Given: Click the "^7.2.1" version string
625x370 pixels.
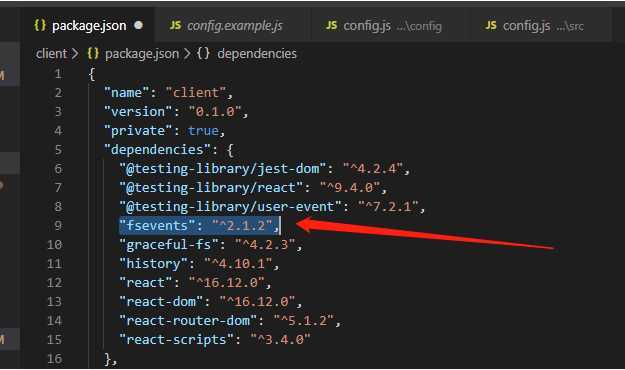Looking at the screenshot, I should [388, 207].
